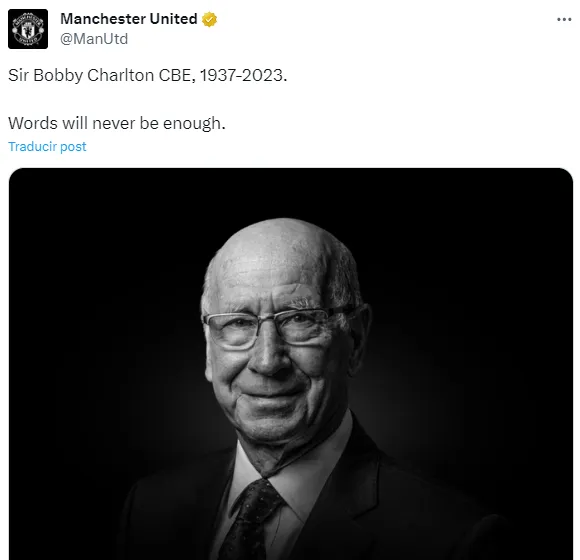Open the three-dot more options menu
Image resolution: width=580 pixels, height=560 pixels.
pyautogui.click(x=564, y=19)
